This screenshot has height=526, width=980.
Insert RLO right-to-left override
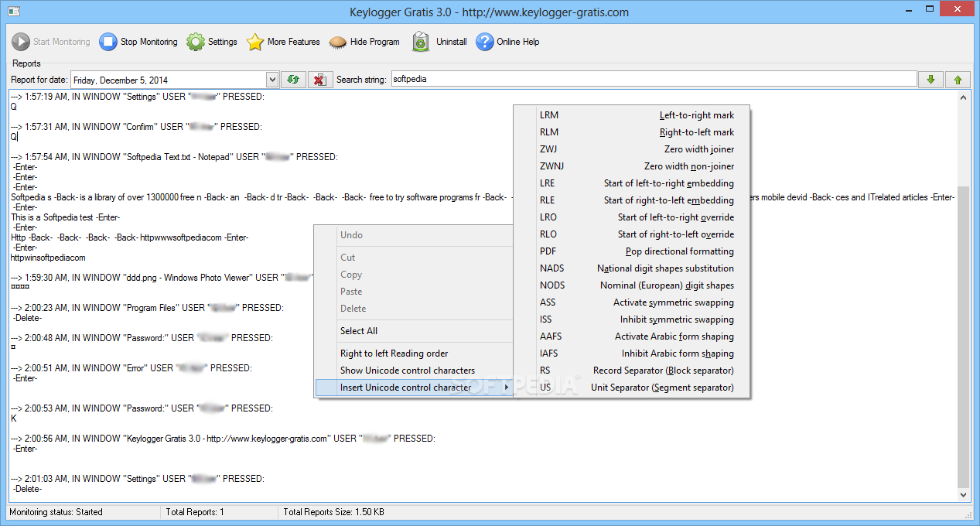[x=632, y=234]
